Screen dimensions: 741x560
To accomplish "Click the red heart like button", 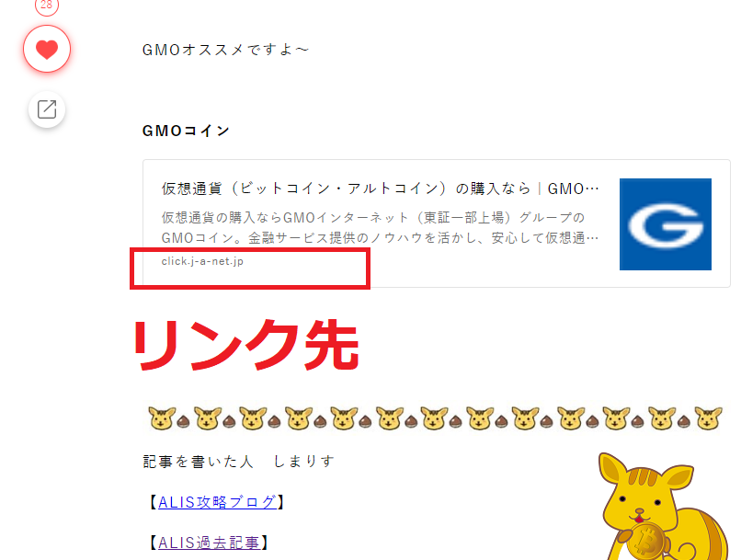I will [x=47, y=49].
